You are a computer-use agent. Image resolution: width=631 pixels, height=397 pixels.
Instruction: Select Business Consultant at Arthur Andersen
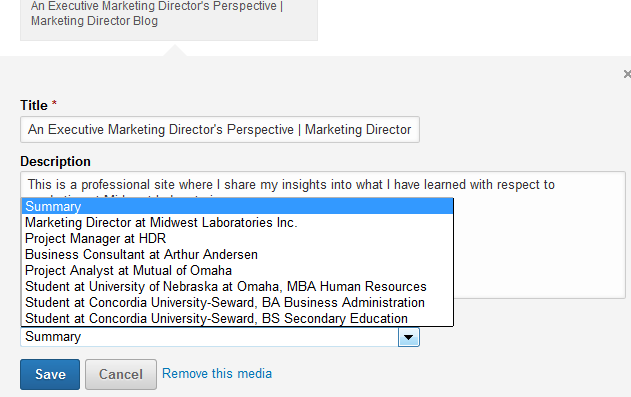[237, 255]
